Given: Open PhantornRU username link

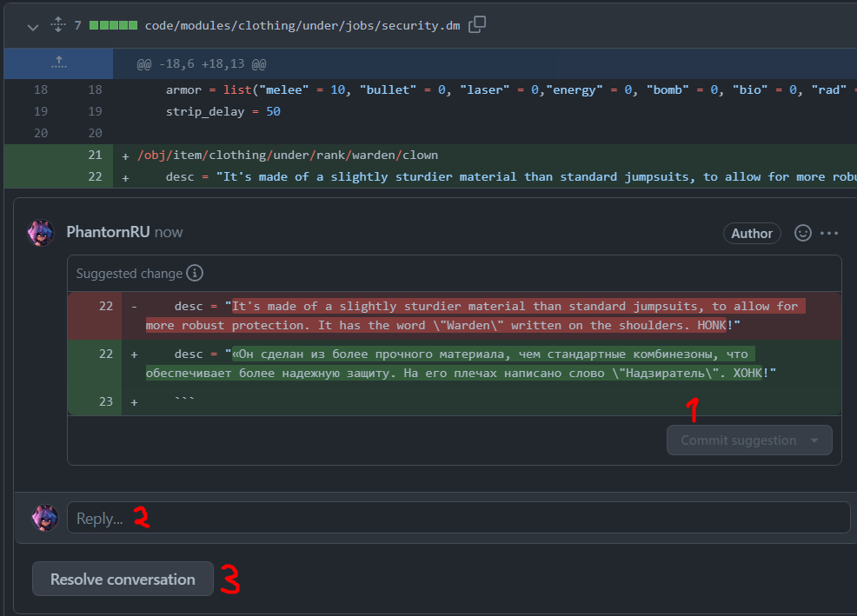Looking at the screenshot, I should tap(109, 232).
